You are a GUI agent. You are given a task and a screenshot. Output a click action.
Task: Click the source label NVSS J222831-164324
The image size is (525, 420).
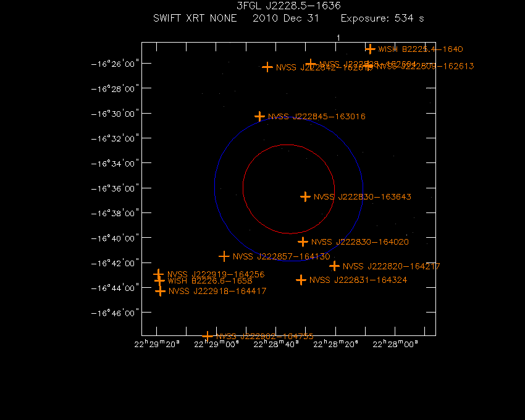pyautogui.click(x=358, y=280)
